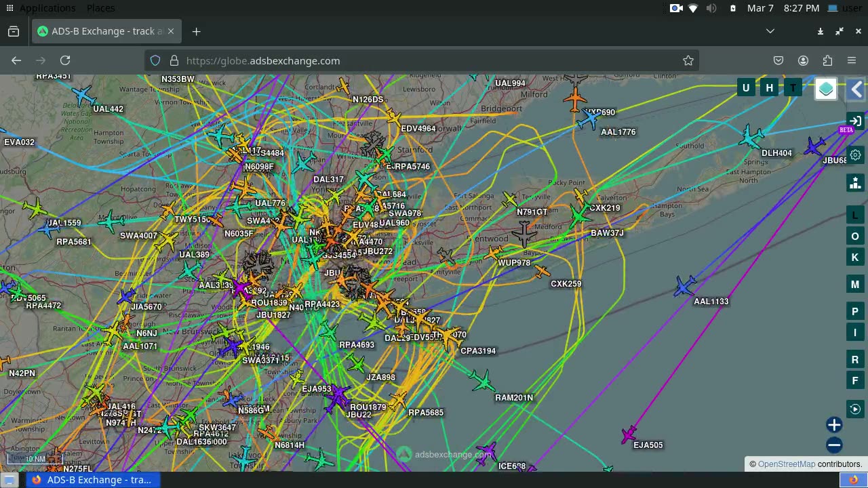Open a new browser tab

(x=196, y=31)
